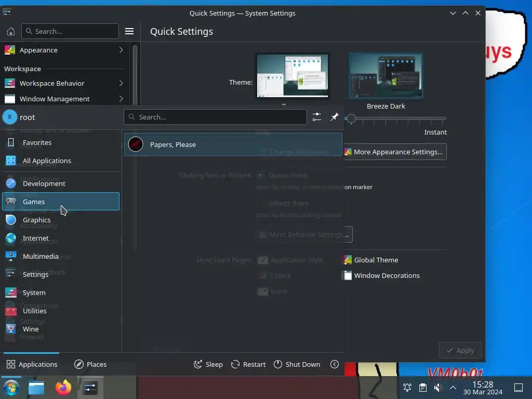This screenshot has height=399, width=532.
Task: Open notifications bell in system tray
Action: [x=407, y=388]
